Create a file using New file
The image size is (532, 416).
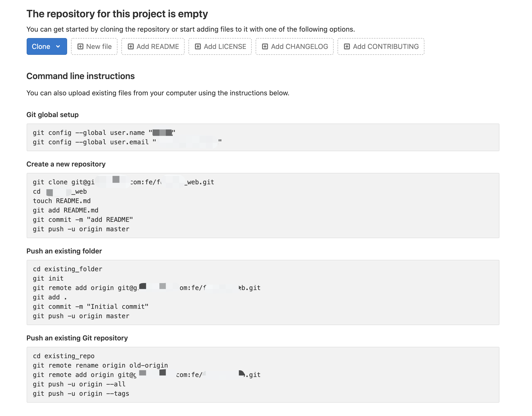(x=94, y=46)
